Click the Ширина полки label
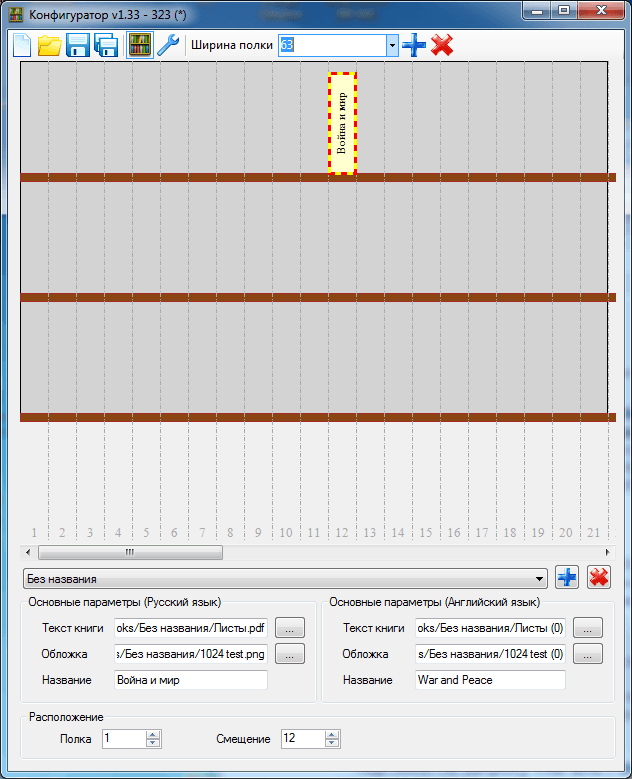The width and height of the screenshot is (632, 779). 232,45
